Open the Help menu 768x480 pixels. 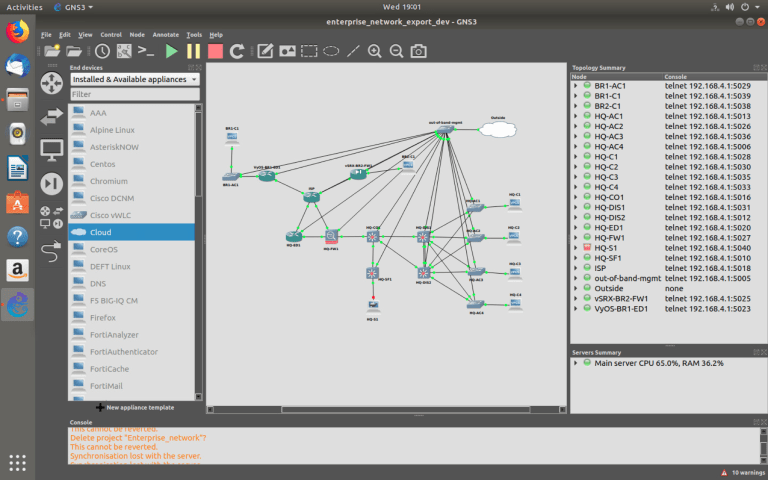[x=216, y=35]
